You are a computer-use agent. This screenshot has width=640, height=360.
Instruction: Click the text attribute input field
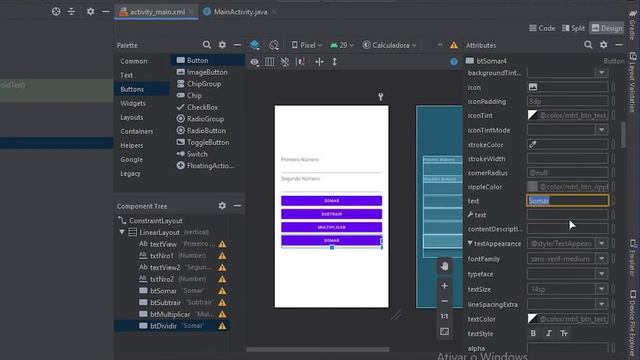tap(567, 200)
